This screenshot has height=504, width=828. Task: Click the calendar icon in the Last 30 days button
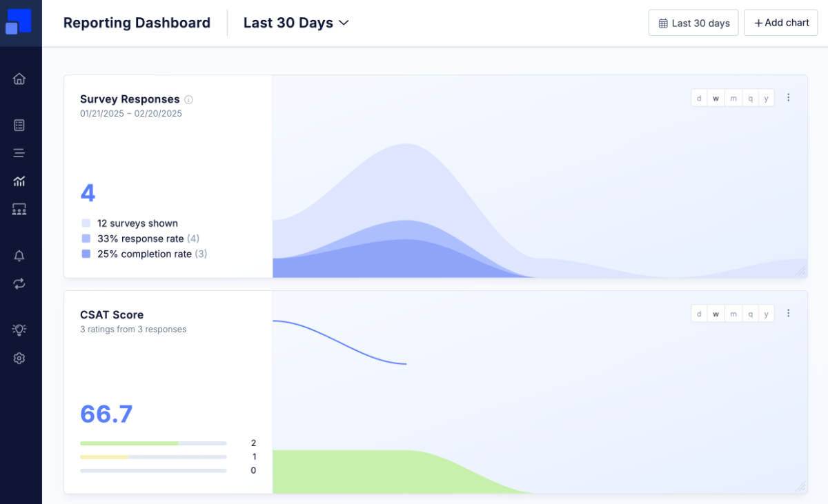pos(663,23)
